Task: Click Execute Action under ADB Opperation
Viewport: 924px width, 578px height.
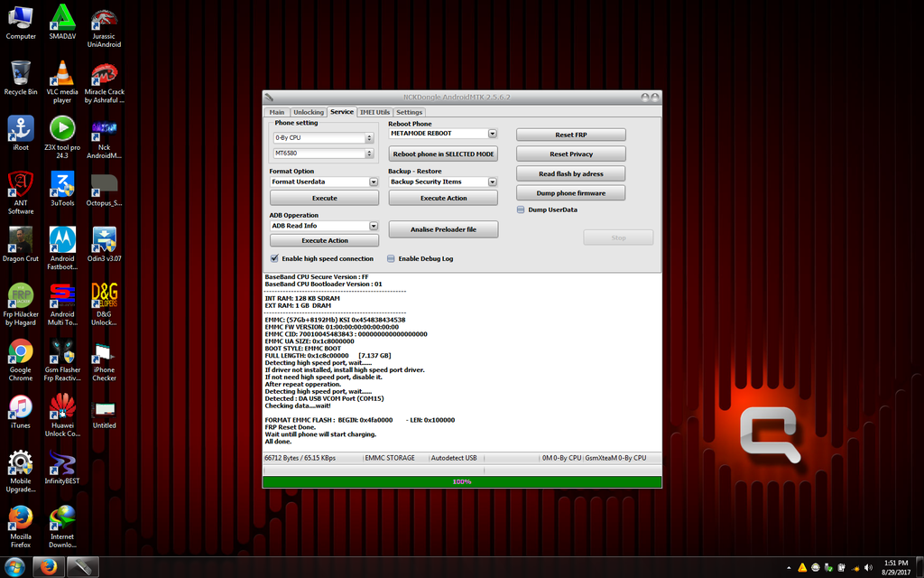Action: coord(324,240)
